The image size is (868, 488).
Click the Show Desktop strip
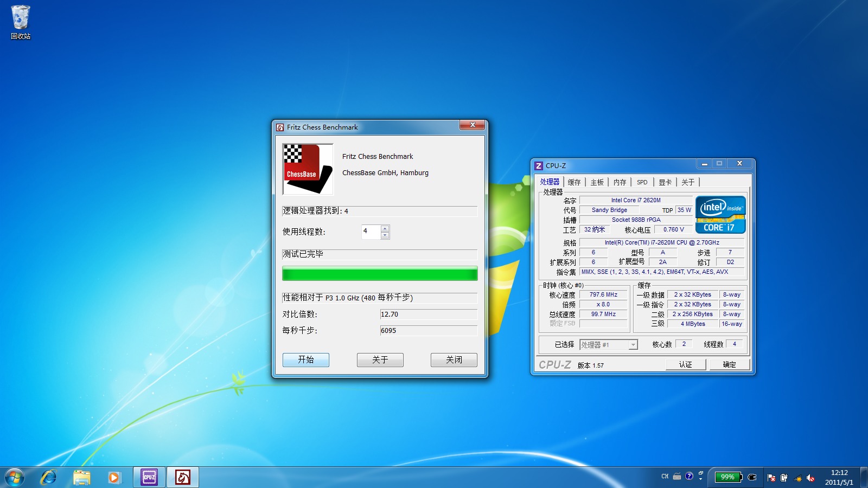point(864,478)
